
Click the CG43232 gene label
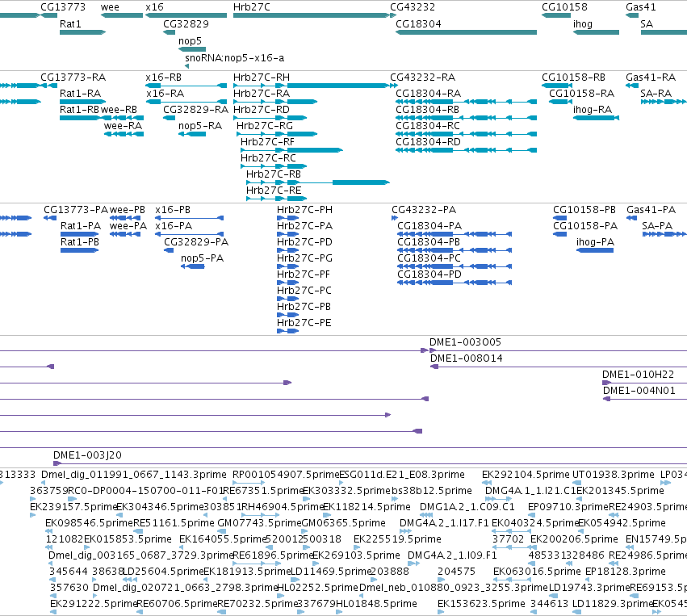click(413, 7)
